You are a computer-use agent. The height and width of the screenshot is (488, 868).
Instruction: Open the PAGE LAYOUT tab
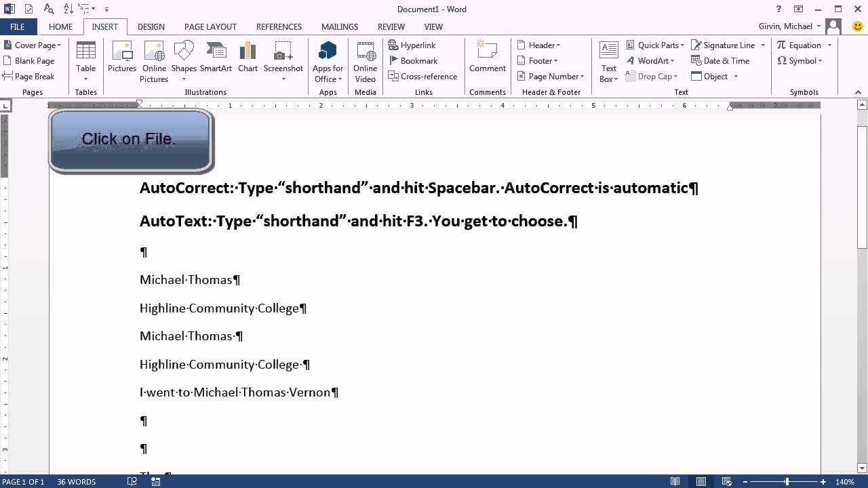point(210,26)
